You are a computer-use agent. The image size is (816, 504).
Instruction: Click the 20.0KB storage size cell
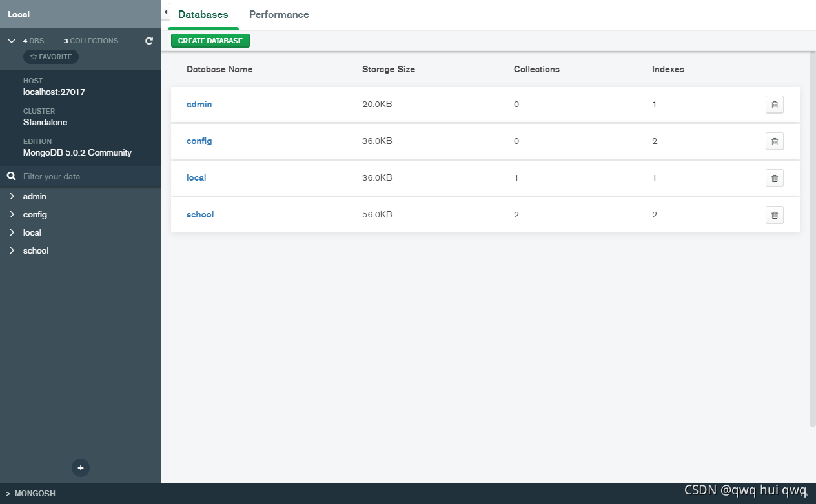pos(377,104)
